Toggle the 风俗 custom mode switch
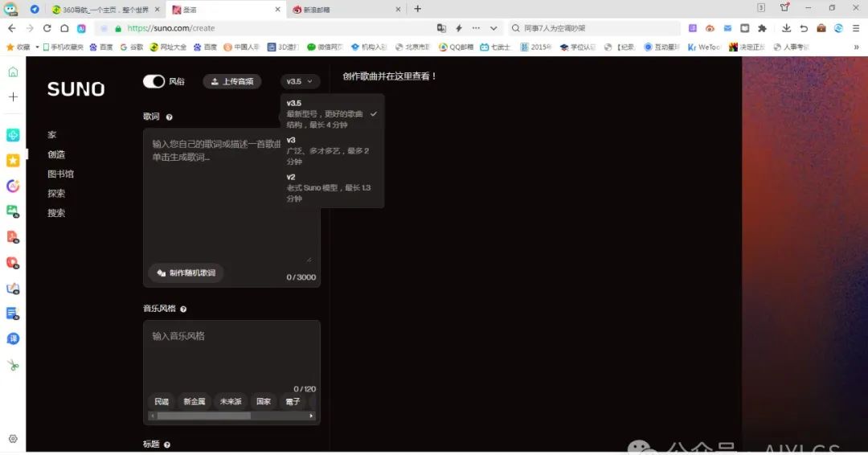The height and width of the screenshot is (455, 868). click(x=154, y=81)
